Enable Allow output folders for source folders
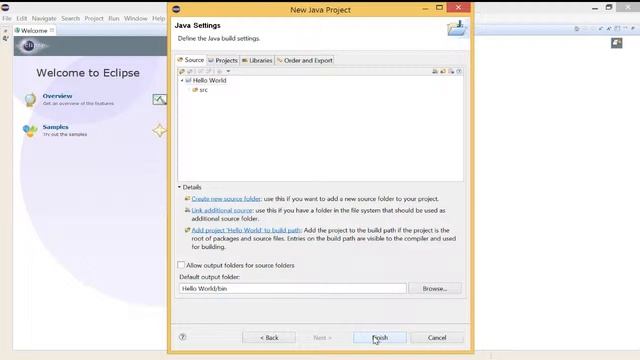The height and width of the screenshot is (360, 640). pyautogui.click(x=181, y=265)
